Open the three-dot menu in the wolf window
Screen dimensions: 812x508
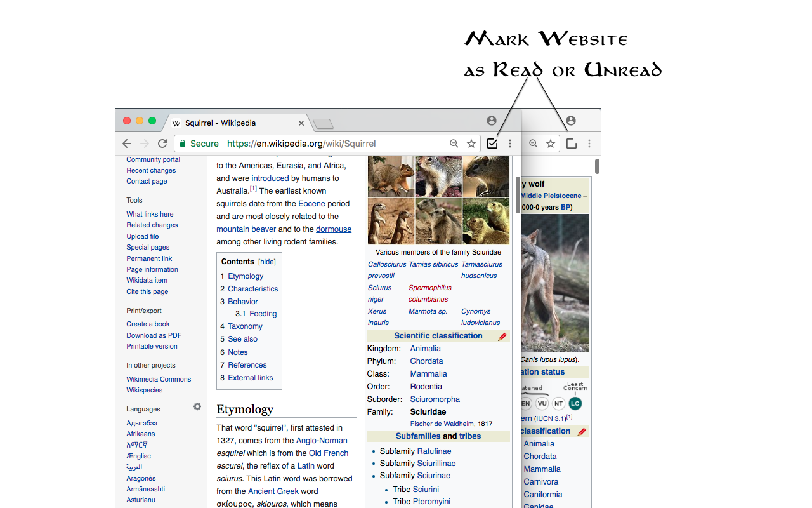pyautogui.click(x=589, y=144)
